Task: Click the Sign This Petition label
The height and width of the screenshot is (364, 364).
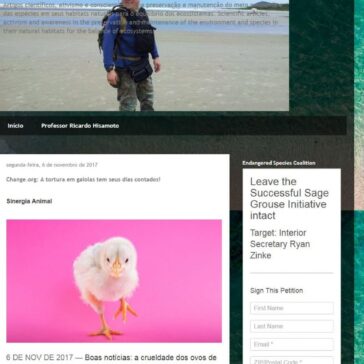Action: (x=276, y=291)
